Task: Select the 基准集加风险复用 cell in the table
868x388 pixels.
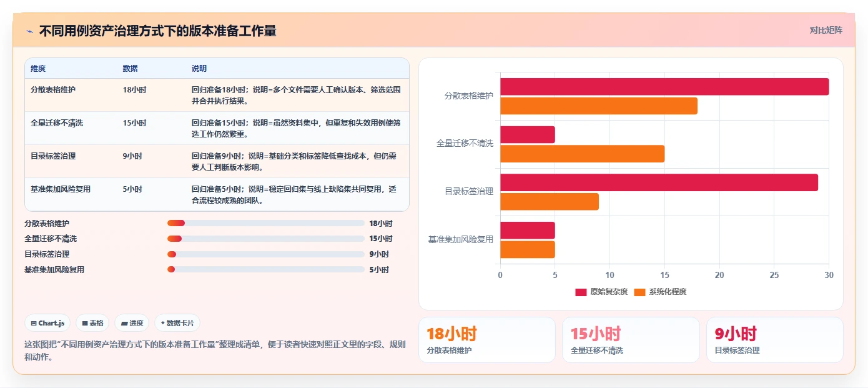Action: coord(61,189)
